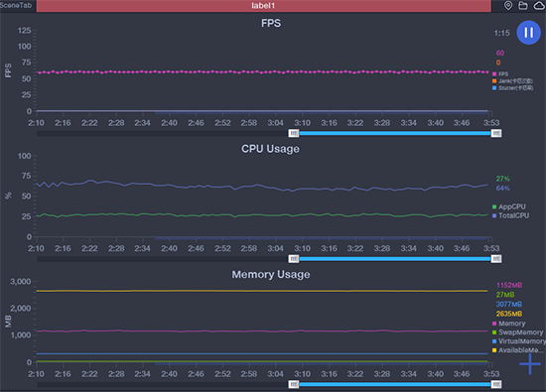Click the 27MB swap memory value
This screenshot has height=392, width=546.
505,295
